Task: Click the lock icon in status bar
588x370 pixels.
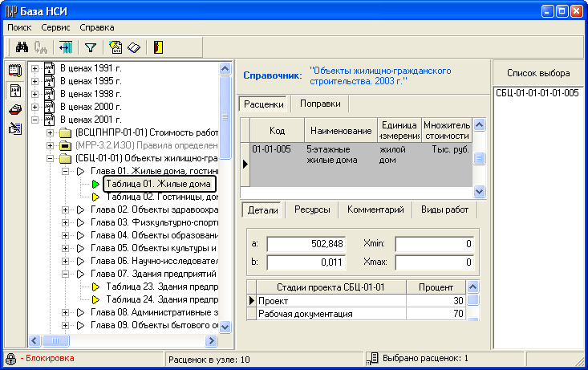Action: (10, 359)
